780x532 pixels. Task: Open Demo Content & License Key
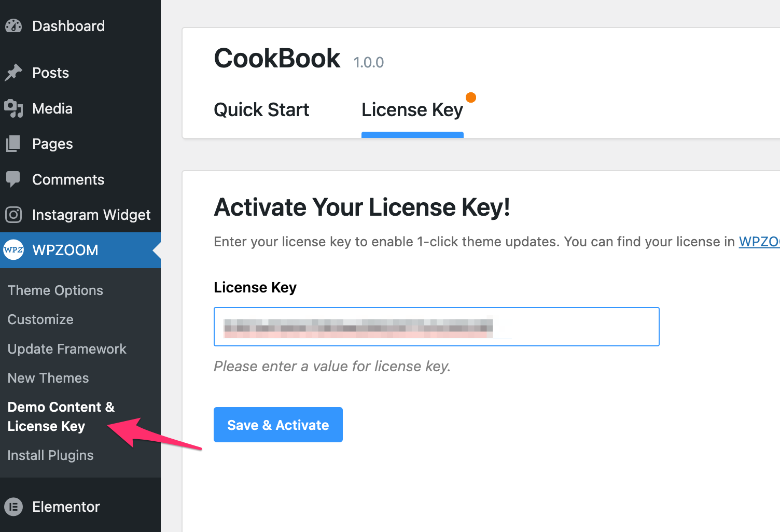click(x=61, y=416)
